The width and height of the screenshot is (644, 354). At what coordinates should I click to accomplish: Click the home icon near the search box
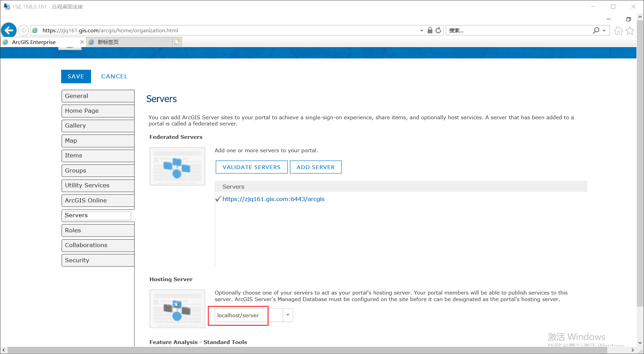click(x=618, y=30)
